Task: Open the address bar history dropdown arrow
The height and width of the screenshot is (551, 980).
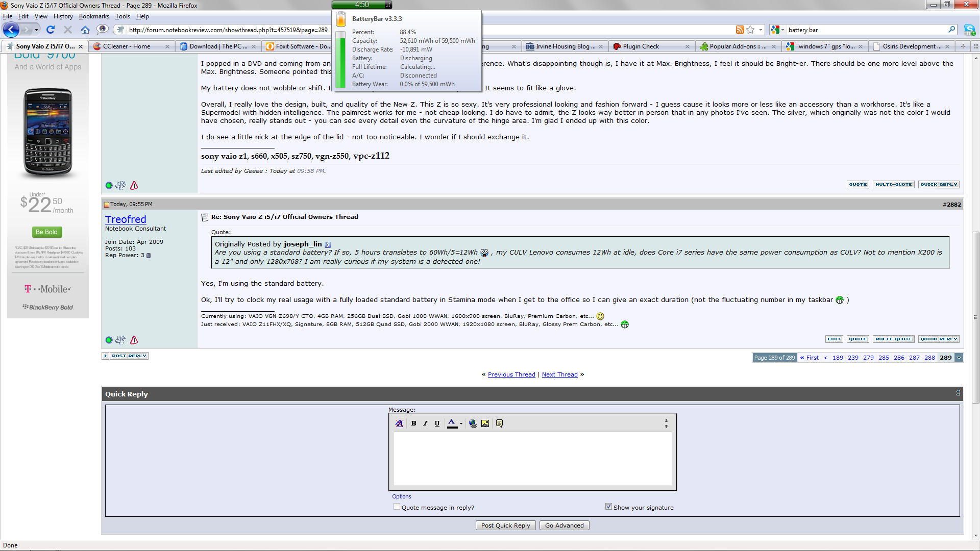Action: pyautogui.click(x=761, y=30)
